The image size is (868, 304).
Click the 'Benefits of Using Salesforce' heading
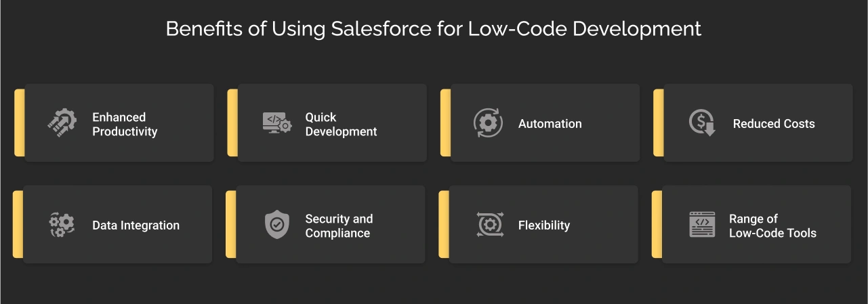[434, 29]
